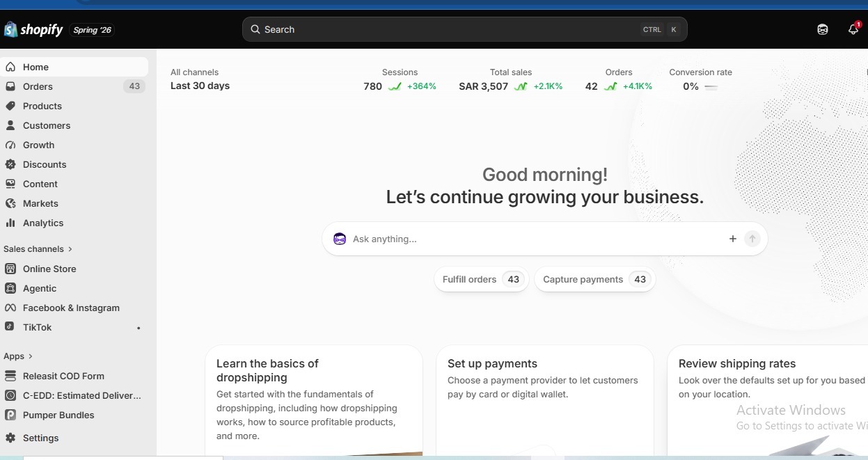Viewport: 868px width, 460px height.
Task: Click the Pumper Bundles app icon
Action: tap(10, 415)
